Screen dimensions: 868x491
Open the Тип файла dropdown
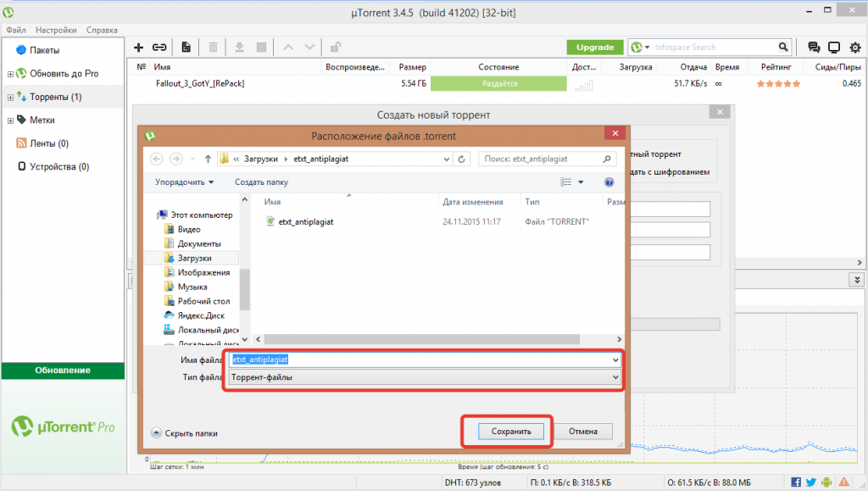pyautogui.click(x=425, y=377)
